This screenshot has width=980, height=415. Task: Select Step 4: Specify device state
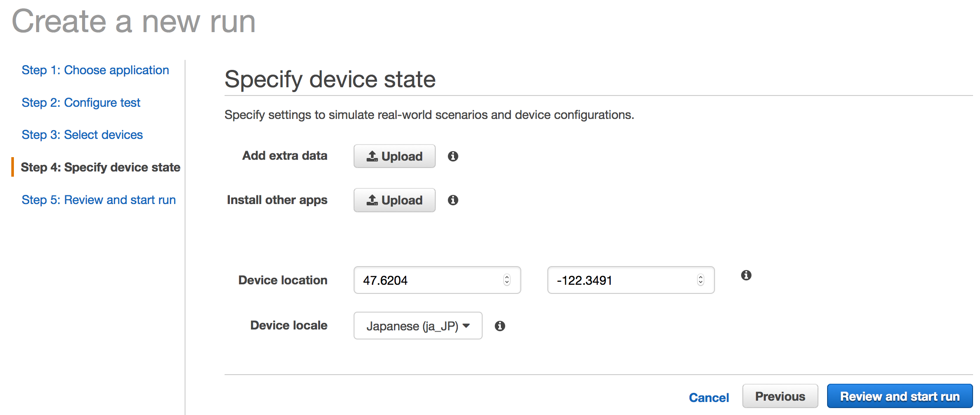100,168
